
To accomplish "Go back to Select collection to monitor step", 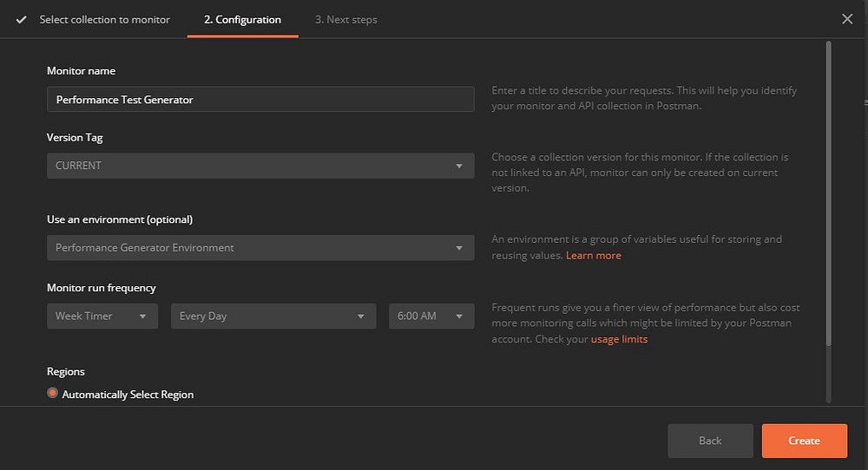I will [104, 19].
